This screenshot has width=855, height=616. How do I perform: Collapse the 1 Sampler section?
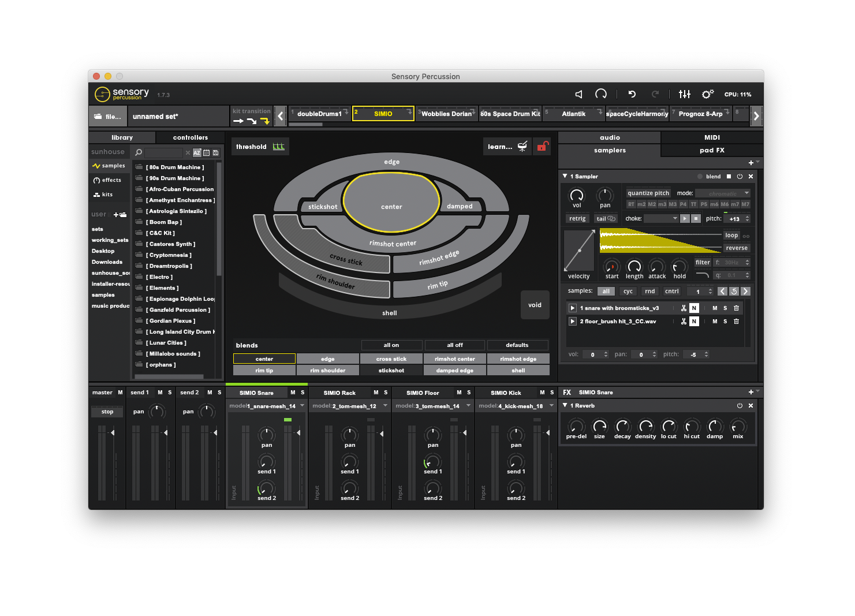click(565, 176)
